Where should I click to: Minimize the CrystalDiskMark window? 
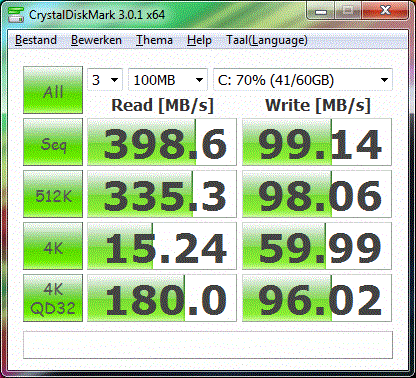pos(321,12)
